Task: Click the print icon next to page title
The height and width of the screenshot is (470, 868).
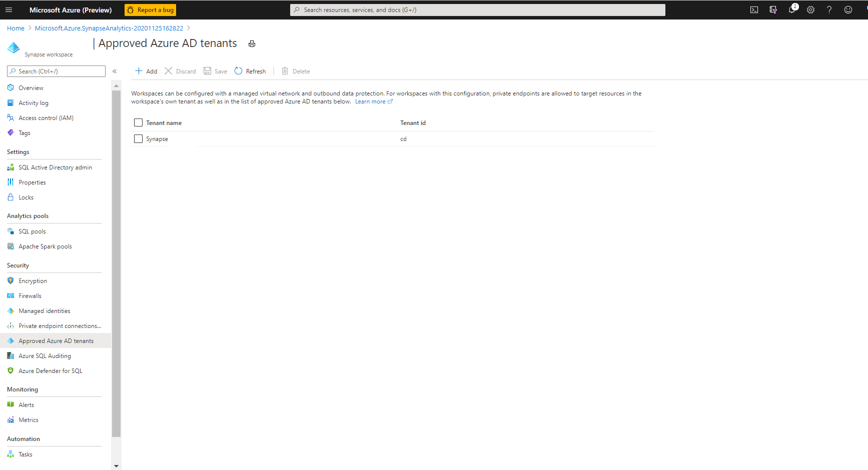Action: pos(252,44)
